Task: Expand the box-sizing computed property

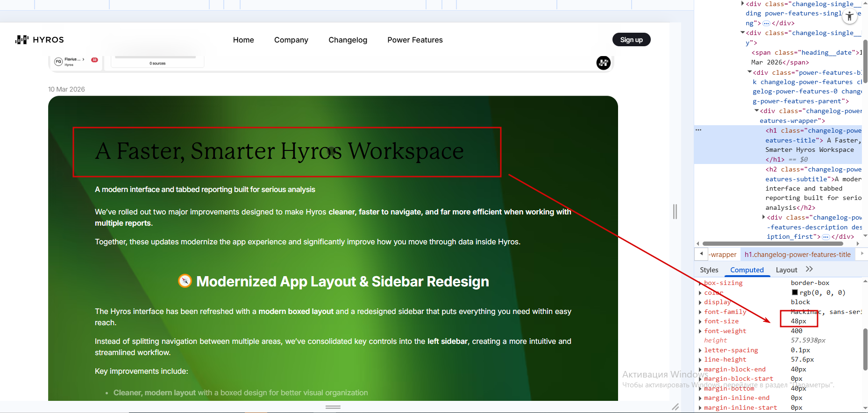Action: [x=700, y=283]
